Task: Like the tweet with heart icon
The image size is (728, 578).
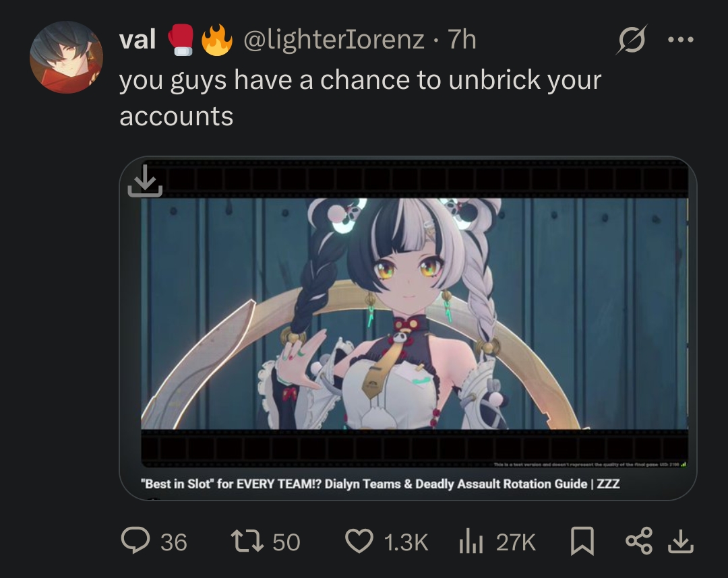Action: click(x=359, y=542)
